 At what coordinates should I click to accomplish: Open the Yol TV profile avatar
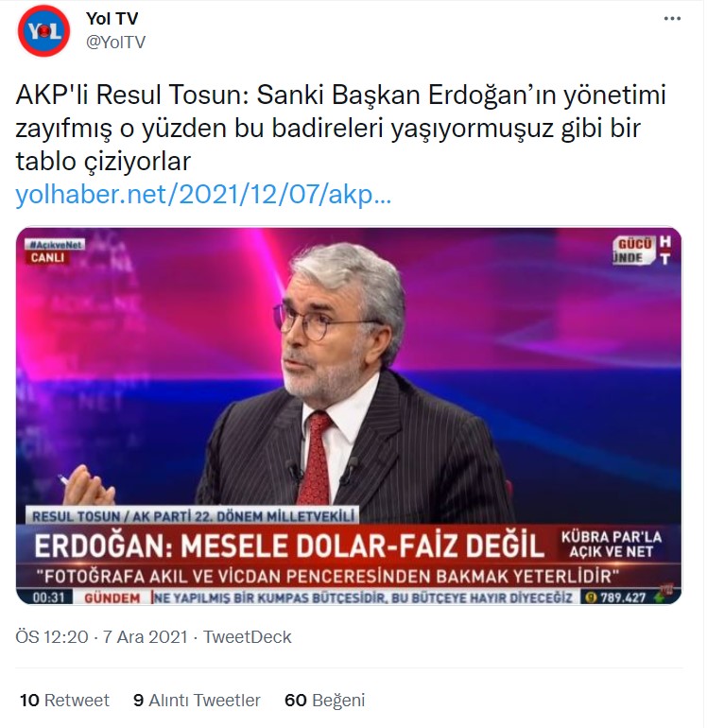pos(43,31)
